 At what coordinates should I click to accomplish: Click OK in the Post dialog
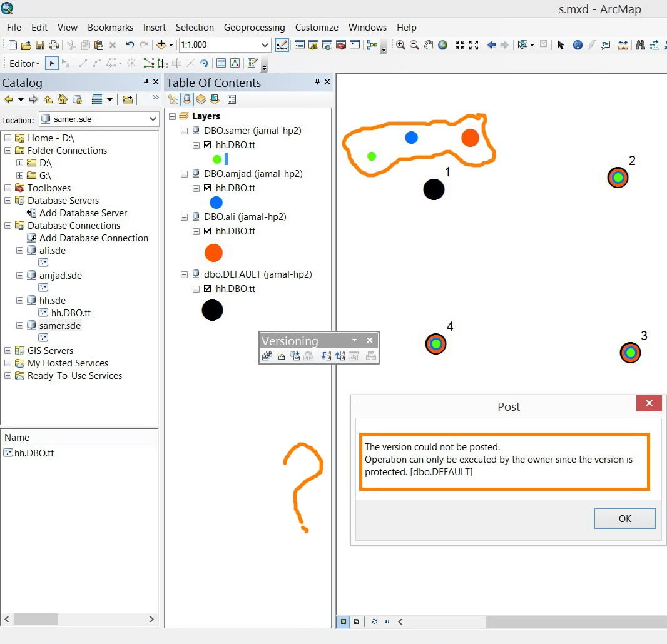[x=625, y=518]
